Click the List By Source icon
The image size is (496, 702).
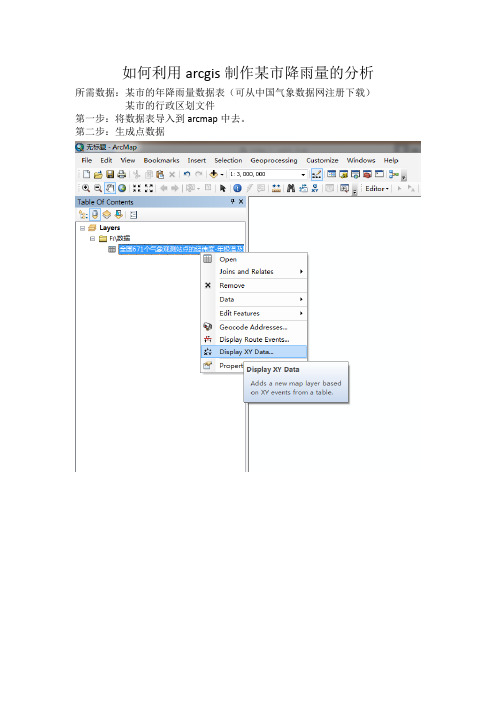[x=95, y=215]
